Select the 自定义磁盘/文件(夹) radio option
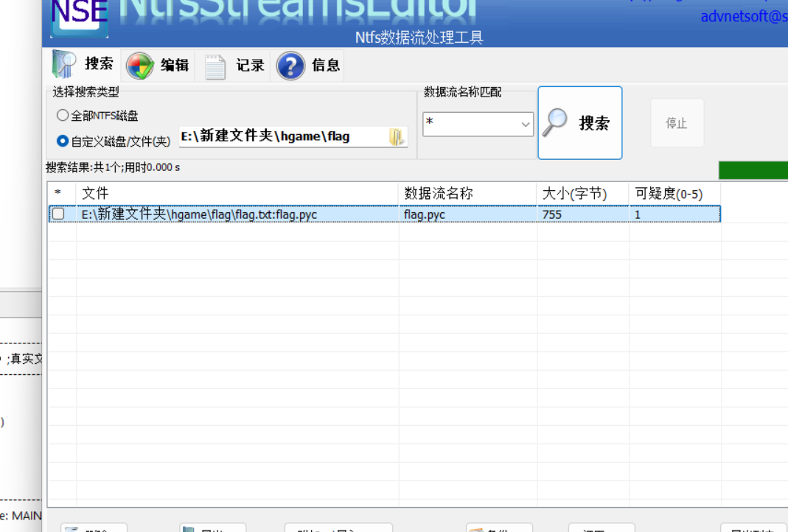 (63, 140)
